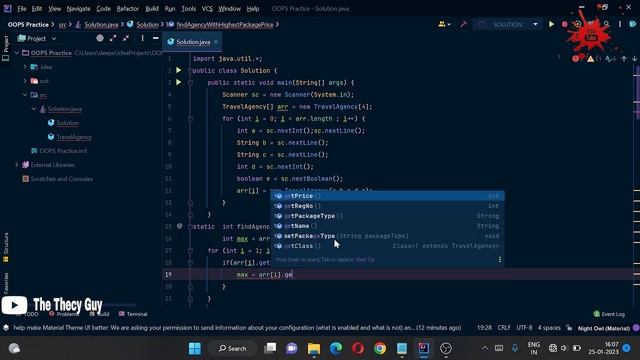
Task: Fold the for loop at line 6
Action: (x=190, y=119)
